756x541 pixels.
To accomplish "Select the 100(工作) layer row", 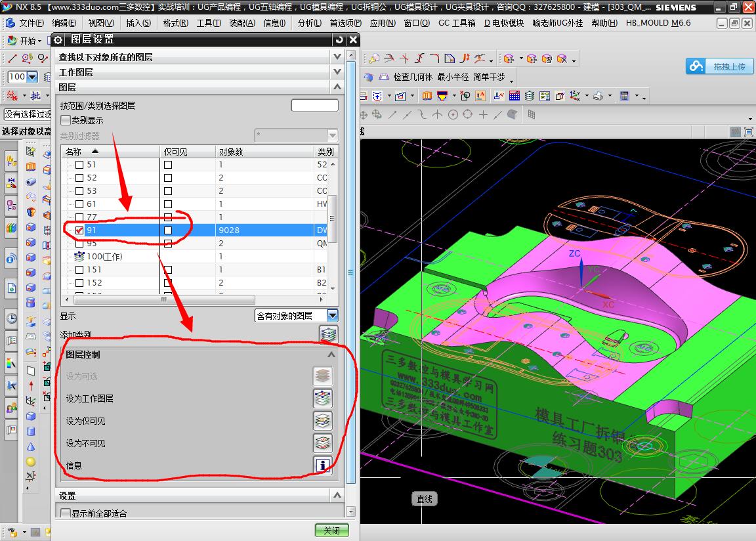I will click(x=195, y=257).
